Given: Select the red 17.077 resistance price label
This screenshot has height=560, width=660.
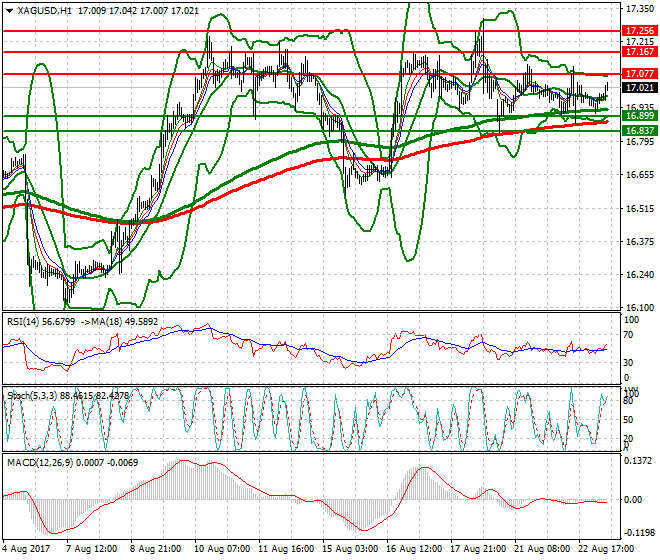Looking at the screenshot, I should [x=639, y=74].
